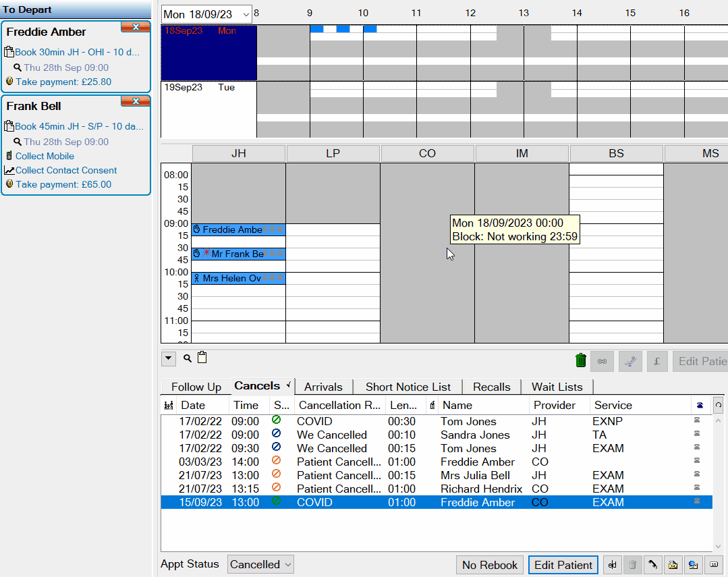Screen dimensions: 728x577
Task: Select the Mr Frank Bell appointment block
Action: 239,254
